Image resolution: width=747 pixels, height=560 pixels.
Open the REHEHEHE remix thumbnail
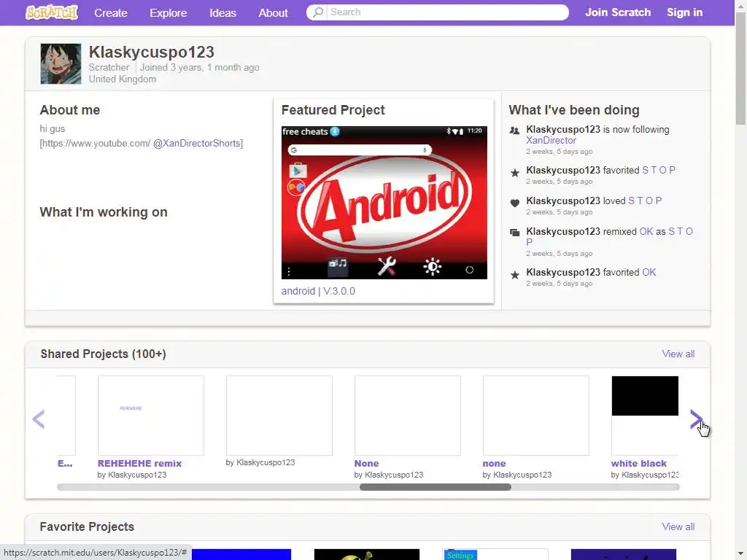[151, 415]
